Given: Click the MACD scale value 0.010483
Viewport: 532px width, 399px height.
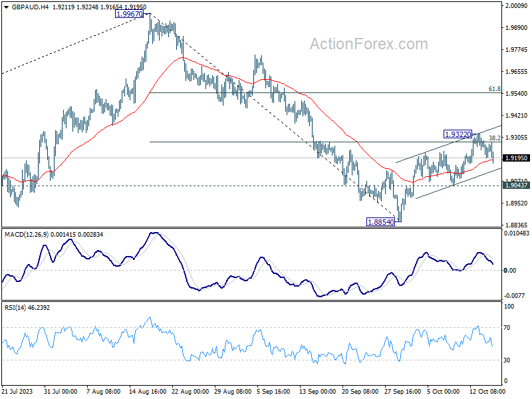Looking at the screenshot, I should (517, 233).
